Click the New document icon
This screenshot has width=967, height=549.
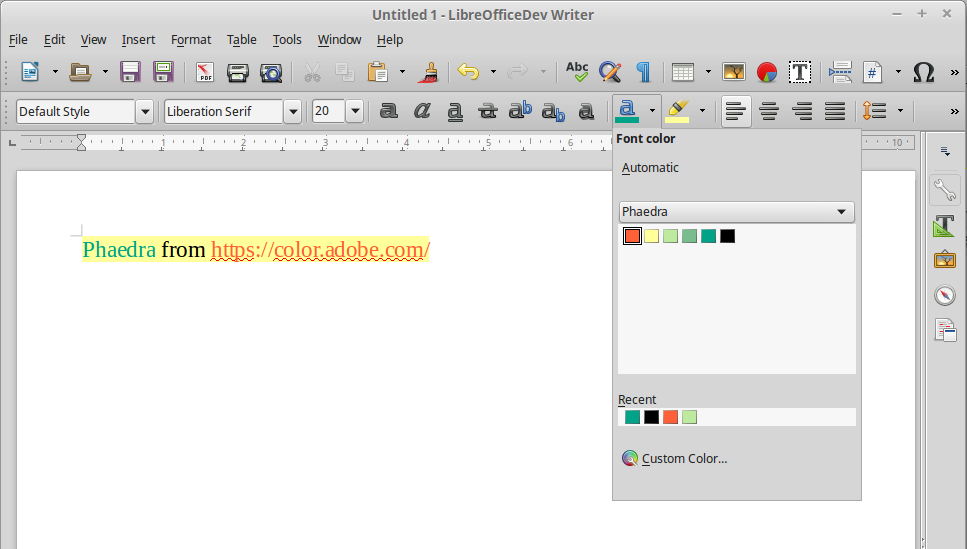point(30,72)
